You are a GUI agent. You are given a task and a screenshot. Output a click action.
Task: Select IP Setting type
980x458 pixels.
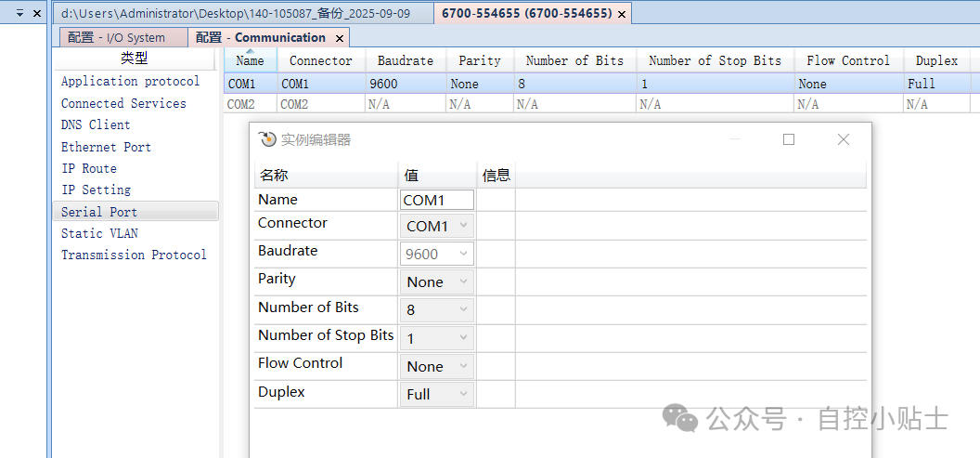coord(96,190)
